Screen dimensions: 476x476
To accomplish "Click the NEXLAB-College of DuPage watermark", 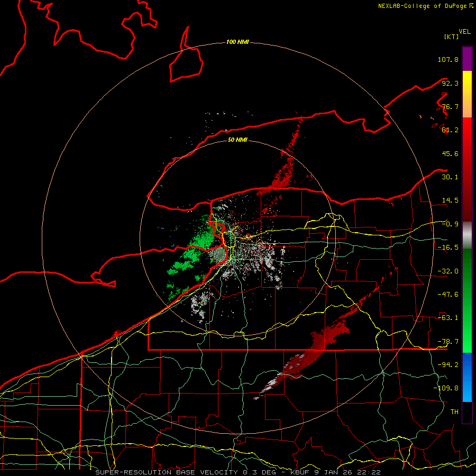I will pos(425,6).
